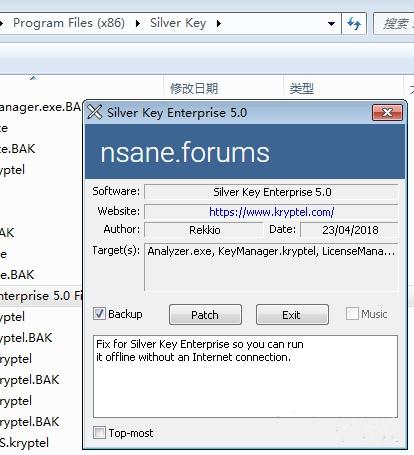414x455 pixels.
Task: Open the address bar history dropdown
Action: 331,23
